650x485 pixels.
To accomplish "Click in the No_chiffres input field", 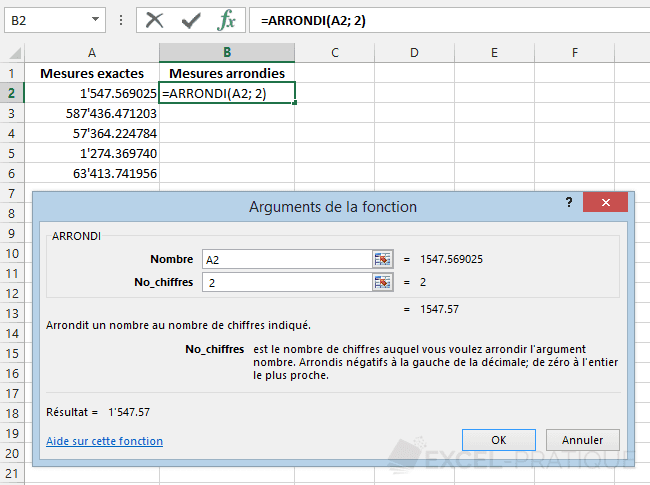I will point(286,282).
